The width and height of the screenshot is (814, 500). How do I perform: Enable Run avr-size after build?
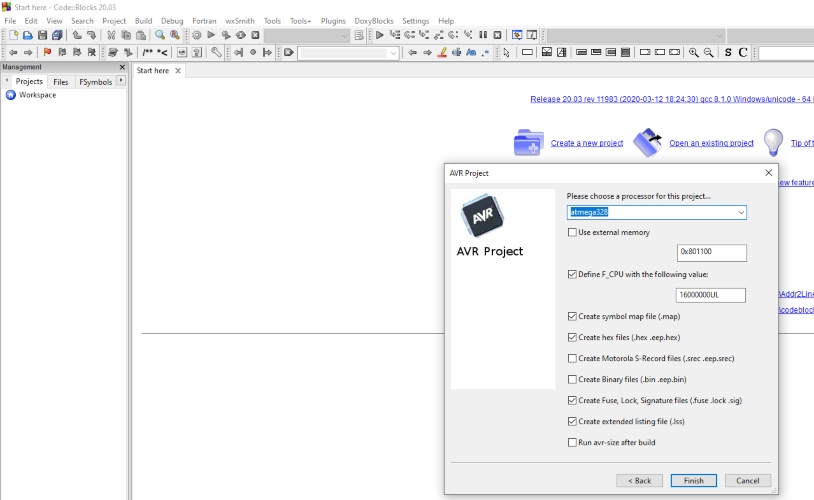point(572,442)
